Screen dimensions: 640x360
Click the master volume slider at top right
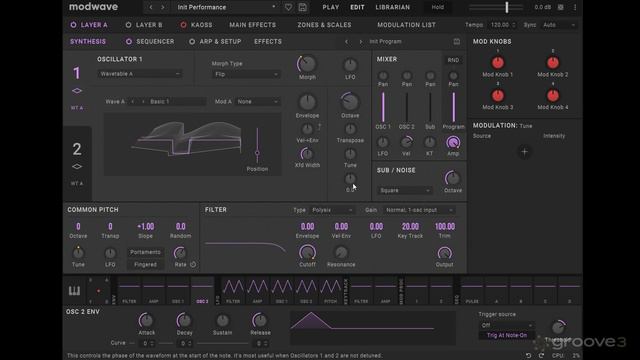click(x=496, y=7)
